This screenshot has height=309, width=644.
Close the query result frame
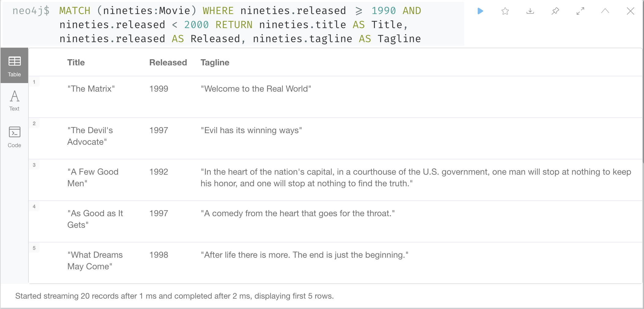630,11
